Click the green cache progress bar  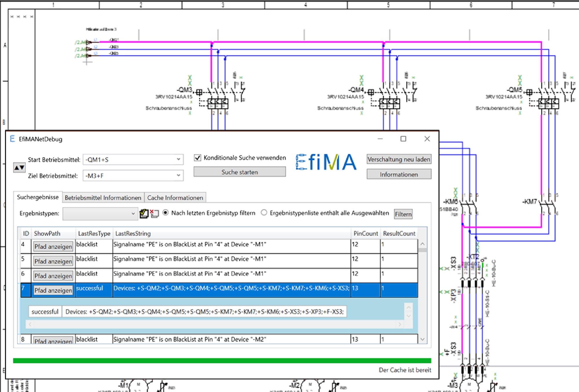222,360
